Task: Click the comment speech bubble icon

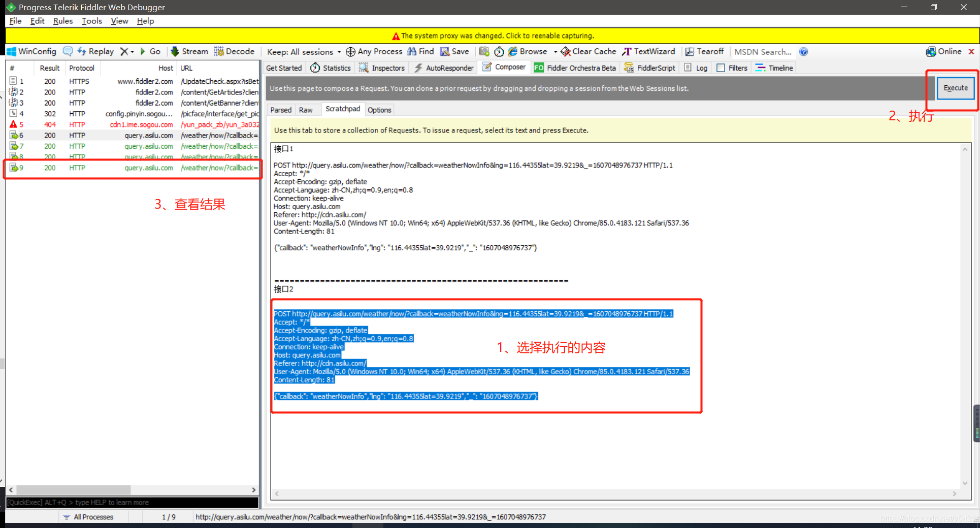Action: click(x=68, y=51)
